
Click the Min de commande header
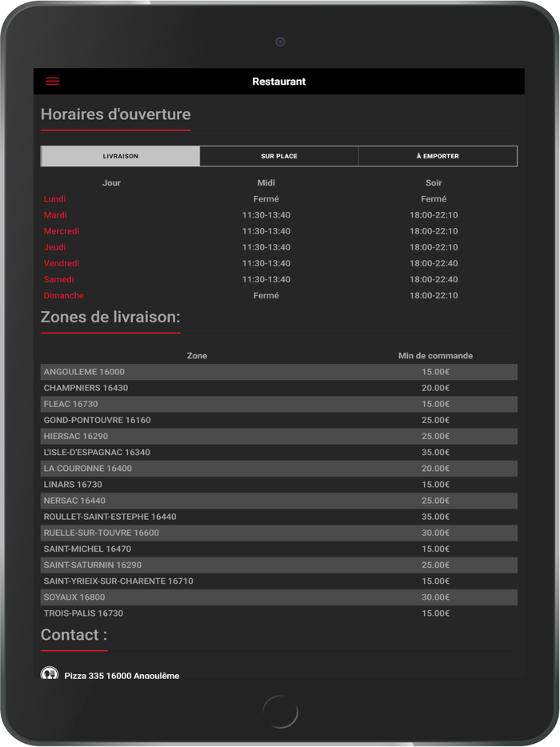click(436, 356)
